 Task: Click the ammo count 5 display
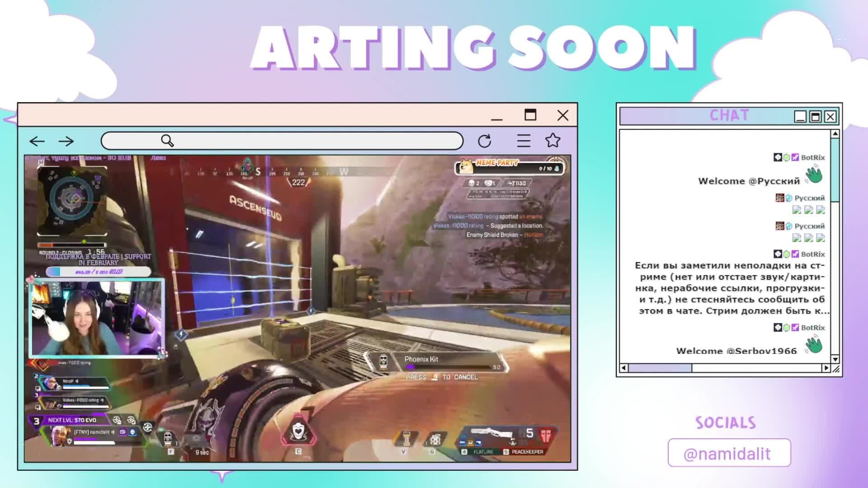pos(529,433)
